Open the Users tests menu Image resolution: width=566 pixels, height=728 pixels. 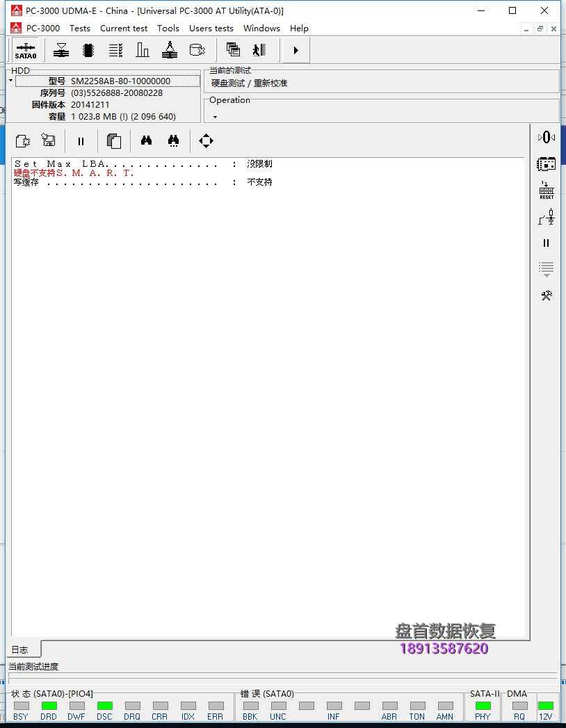pyautogui.click(x=211, y=29)
